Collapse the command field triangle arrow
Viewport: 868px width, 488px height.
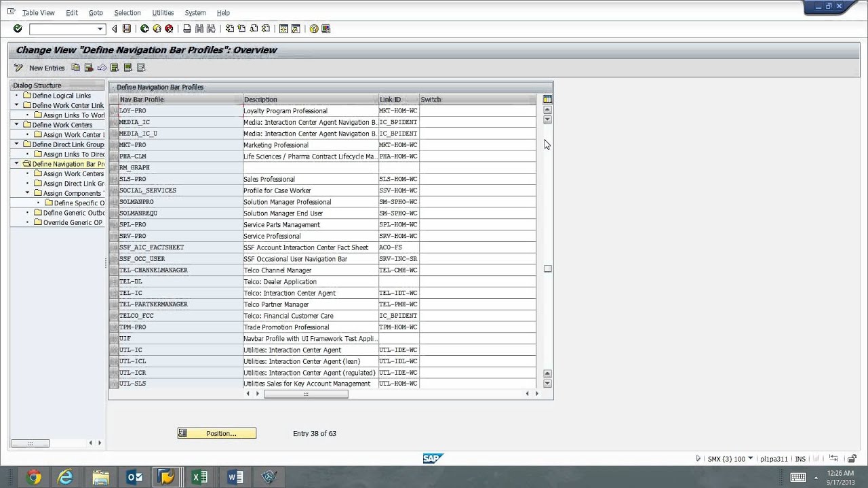[x=114, y=28]
